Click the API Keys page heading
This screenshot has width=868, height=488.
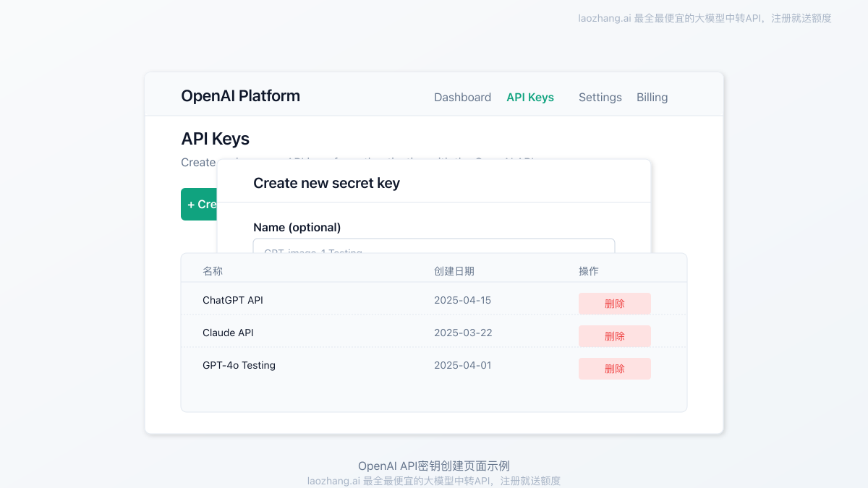pyautogui.click(x=215, y=138)
